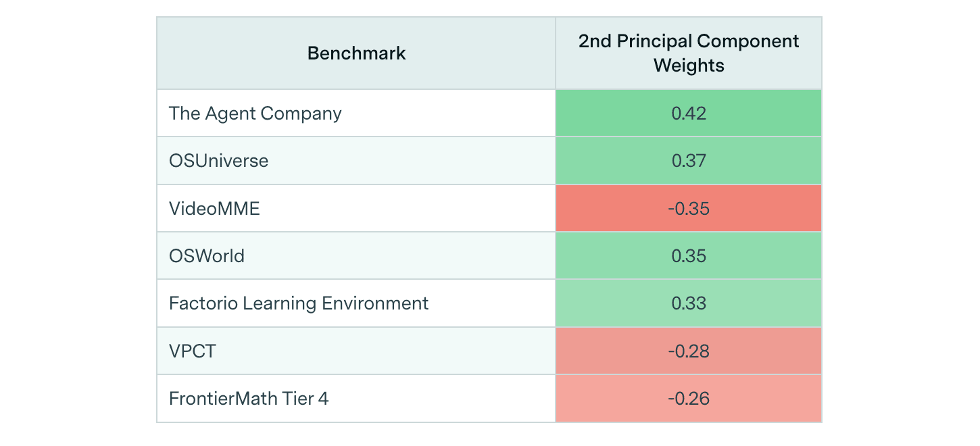Viewport: 980px width, 446px height.
Task: Click the word Environment in the table
Action: 375,303
